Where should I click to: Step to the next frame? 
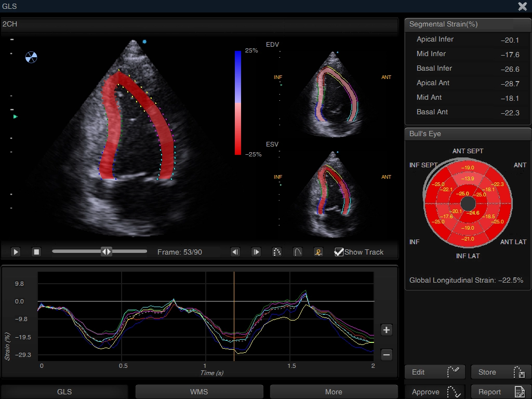(x=256, y=252)
